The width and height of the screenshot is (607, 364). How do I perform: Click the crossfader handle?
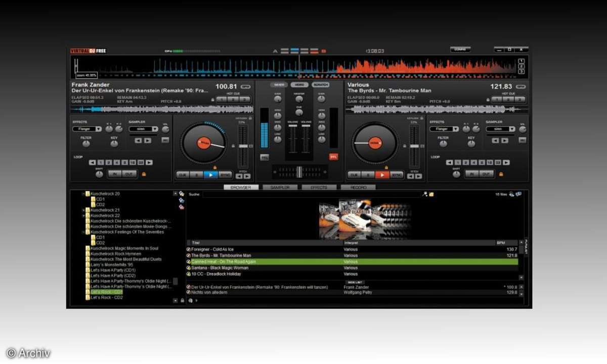pos(299,171)
